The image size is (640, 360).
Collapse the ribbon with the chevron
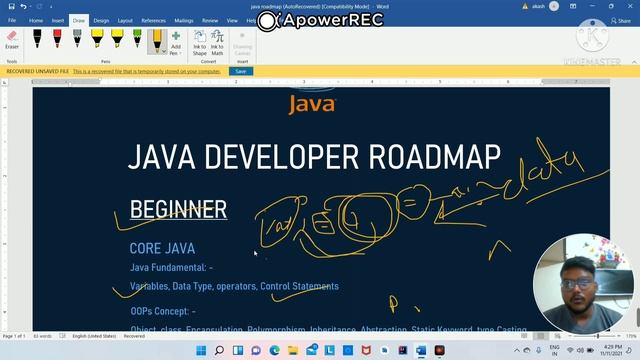(634, 62)
